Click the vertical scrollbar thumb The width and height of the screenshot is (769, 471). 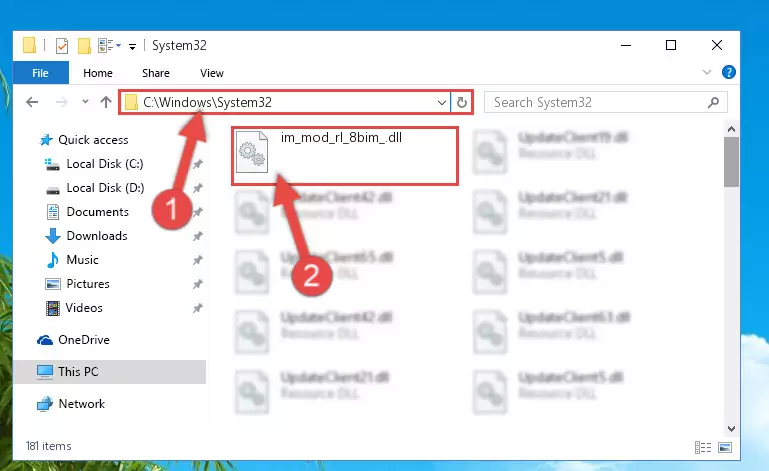click(x=731, y=162)
